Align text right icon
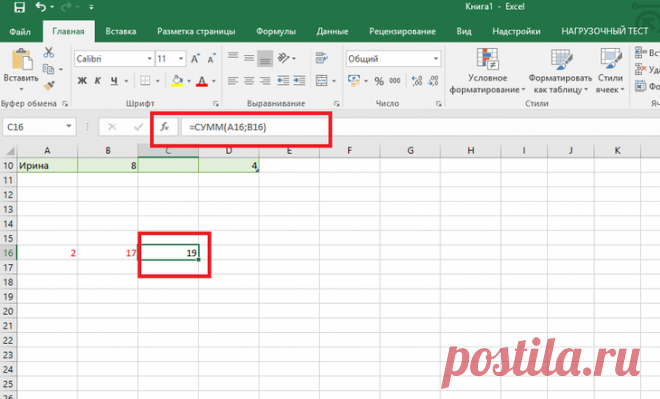The width and height of the screenshot is (660, 399). [x=265, y=80]
